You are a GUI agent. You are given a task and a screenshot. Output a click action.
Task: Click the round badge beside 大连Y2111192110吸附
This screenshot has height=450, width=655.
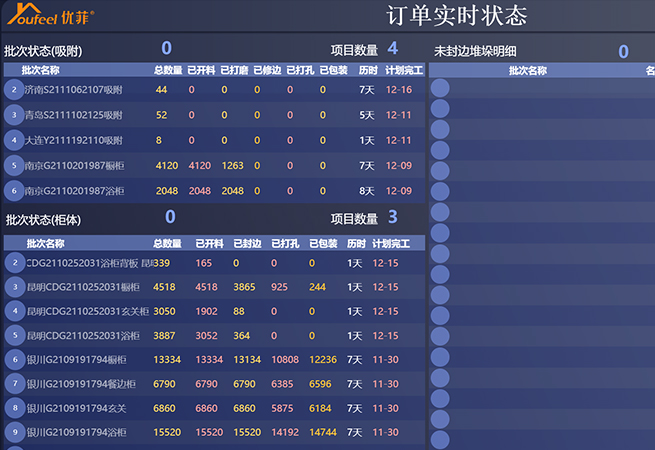point(14,140)
